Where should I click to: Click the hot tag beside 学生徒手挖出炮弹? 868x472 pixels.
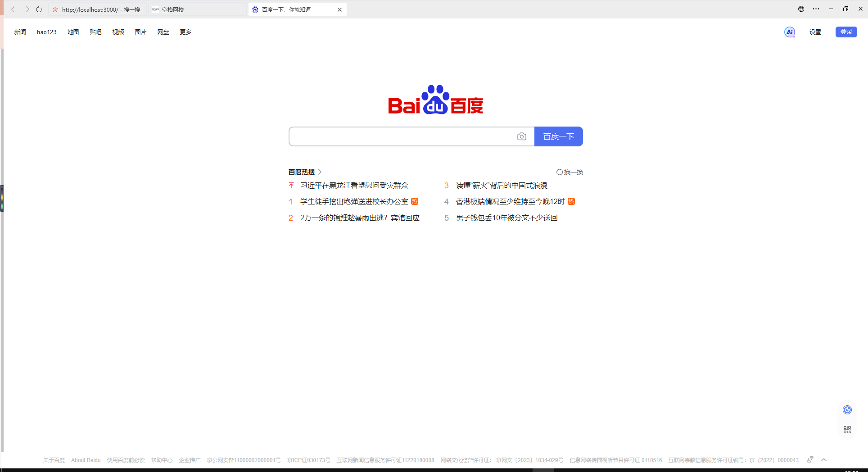(415, 201)
